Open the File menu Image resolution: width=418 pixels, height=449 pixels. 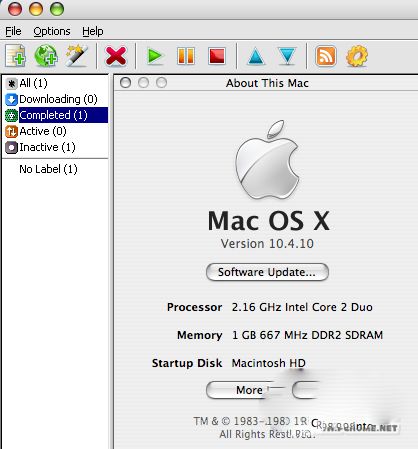[13, 31]
